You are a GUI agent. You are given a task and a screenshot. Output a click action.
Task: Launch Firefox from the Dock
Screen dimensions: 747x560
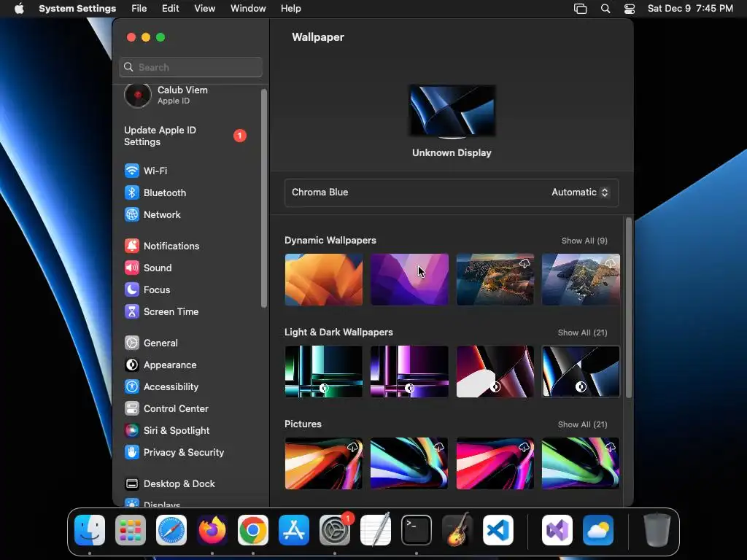coord(212,530)
